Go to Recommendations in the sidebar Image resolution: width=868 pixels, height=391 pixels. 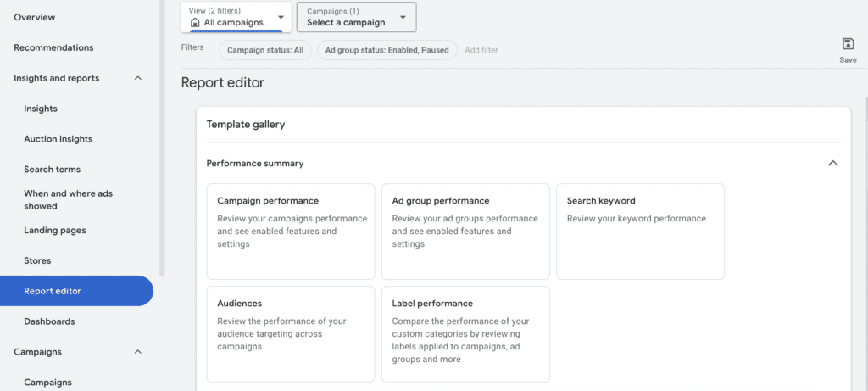coord(53,47)
